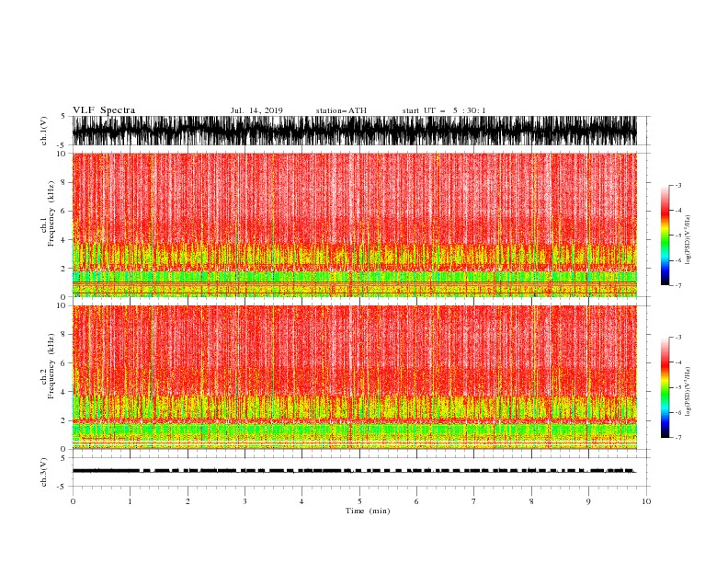Click the time axis tick label '9'

click(x=588, y=501)
